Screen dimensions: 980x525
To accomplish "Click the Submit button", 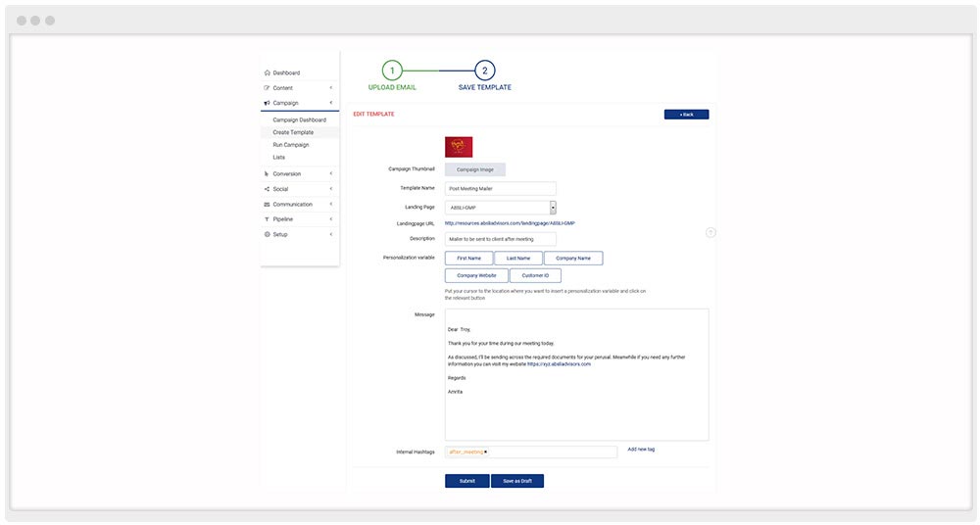I will point(466,481).
